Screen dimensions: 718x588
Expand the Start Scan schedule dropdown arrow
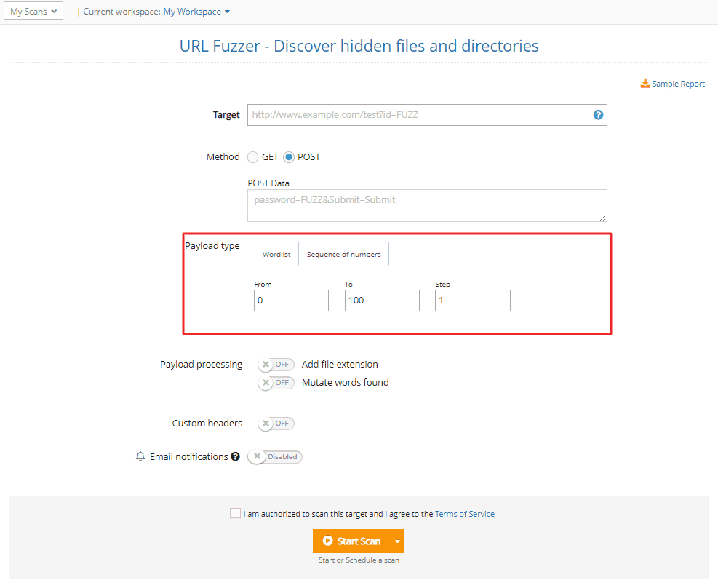(397, 541)
